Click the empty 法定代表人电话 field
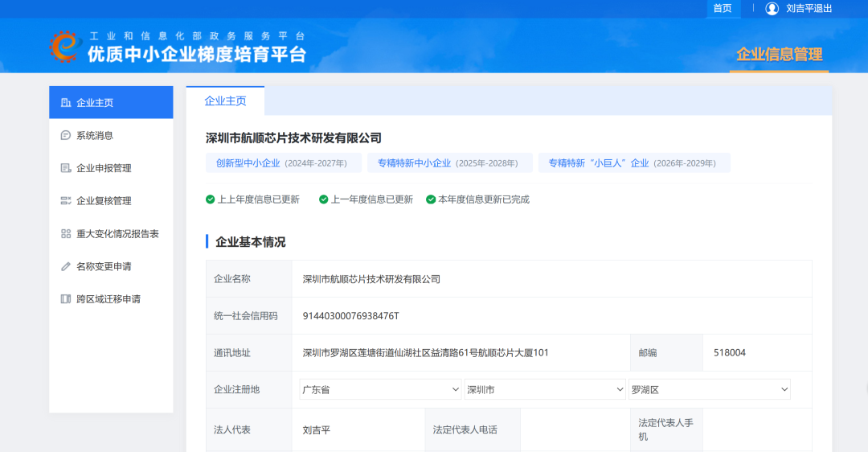Viewport: 868px width, 452px height. (x=575, y=429)
